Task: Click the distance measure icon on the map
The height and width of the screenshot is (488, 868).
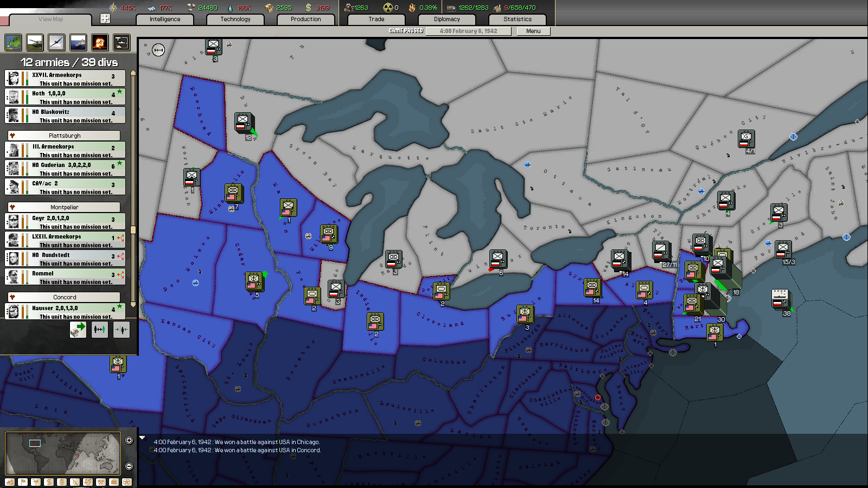Action: [x=158, y=50]
